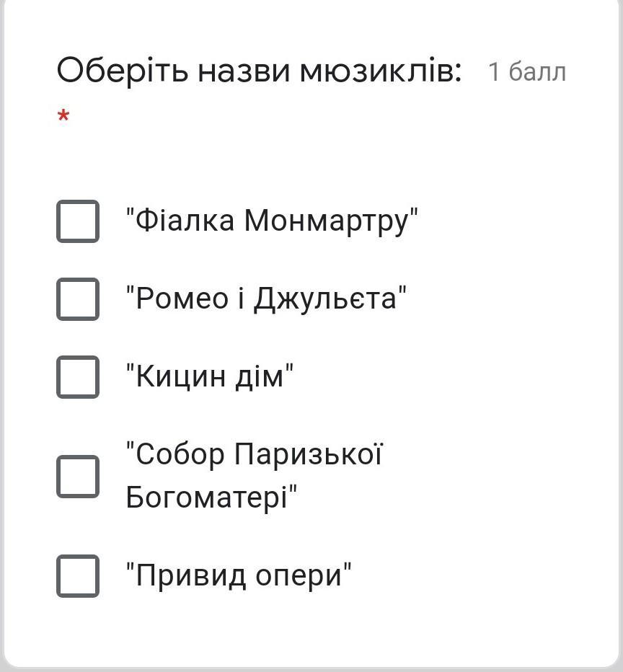Tick the "Фіалка Монмартру" checkbox
Viewport: 623px width, 672px height.
pyautogui.click(x=78, y=221)
